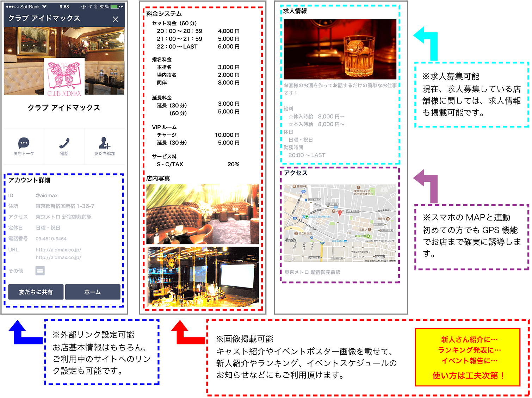Tap the その他 card icon
The image size is (532, 398).
40,271
